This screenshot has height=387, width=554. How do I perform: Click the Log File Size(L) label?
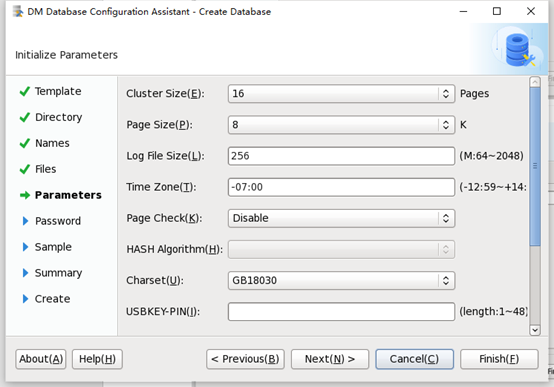coord(165,156)
